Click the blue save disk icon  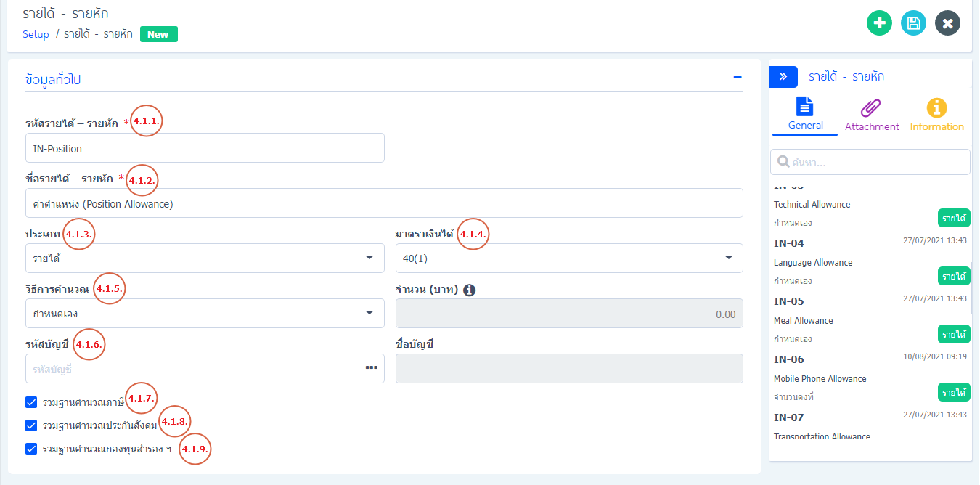[x=913, y=23]
